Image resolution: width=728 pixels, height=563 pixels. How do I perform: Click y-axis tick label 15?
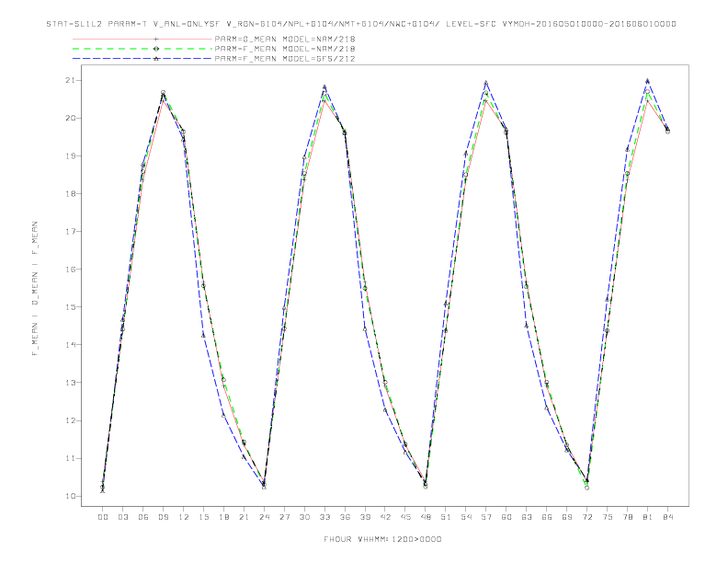(x=71, y=307)
